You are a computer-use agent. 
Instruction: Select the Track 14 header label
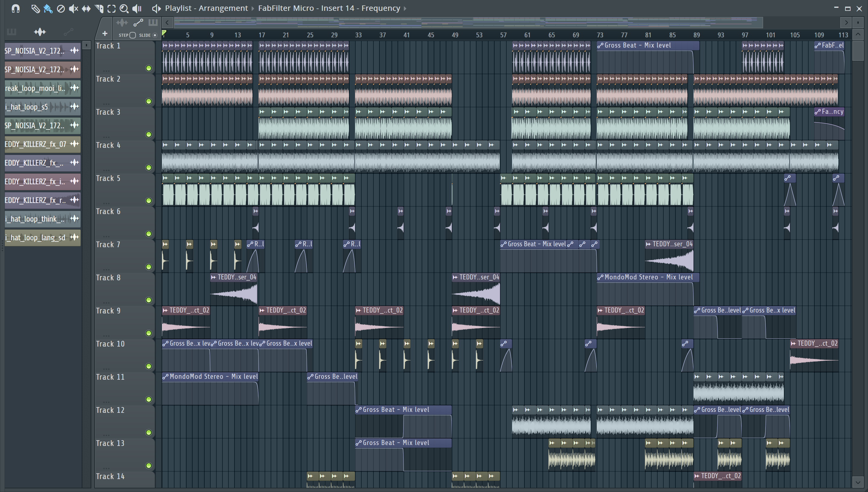110,476
